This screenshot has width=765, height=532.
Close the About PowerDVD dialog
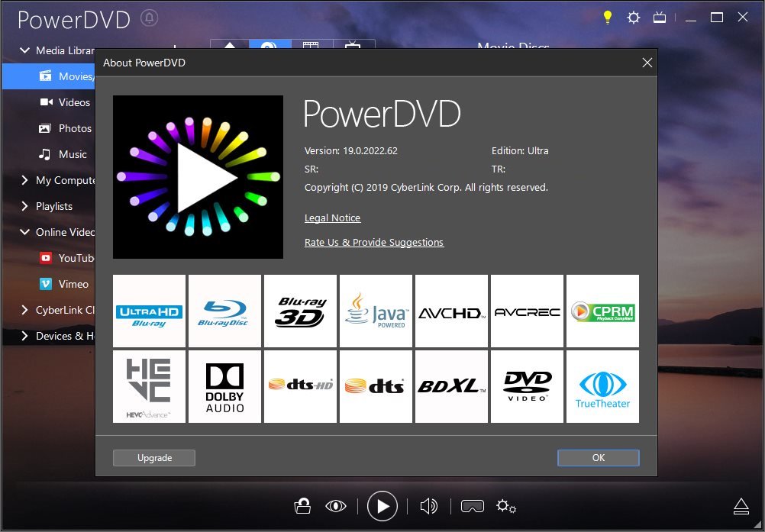point(647,63)
